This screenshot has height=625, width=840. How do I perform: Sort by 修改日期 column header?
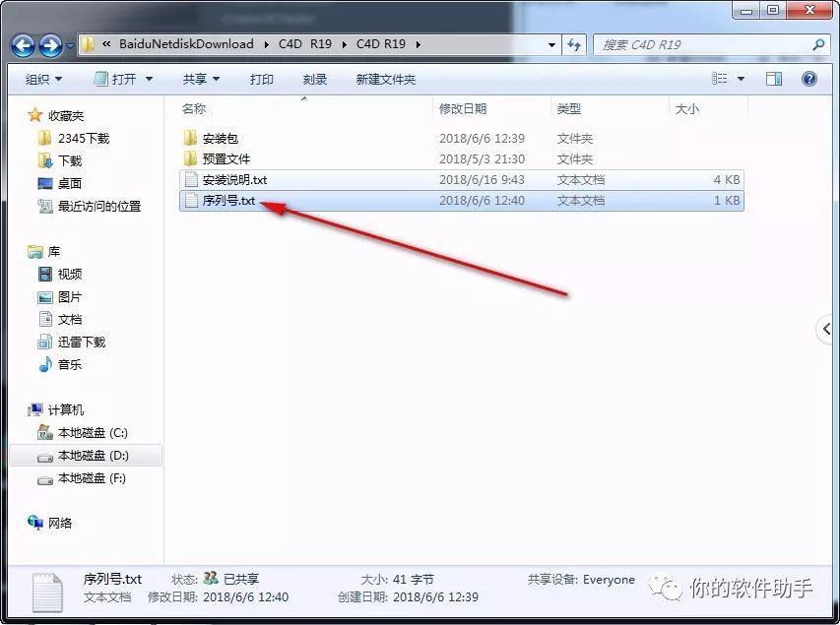[x=463, y=108]
